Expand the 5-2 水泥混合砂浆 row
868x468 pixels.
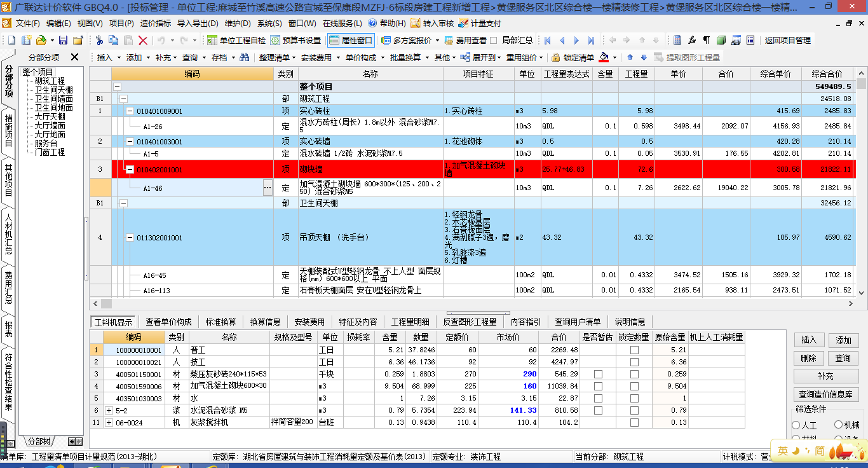109,410
